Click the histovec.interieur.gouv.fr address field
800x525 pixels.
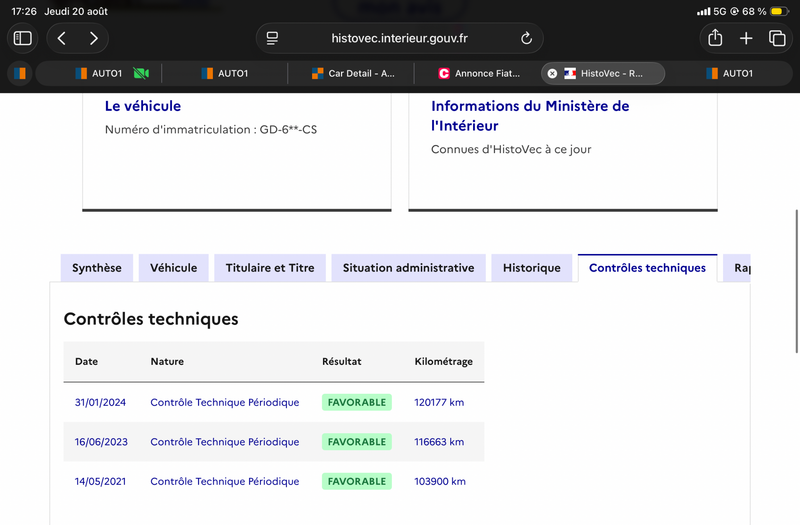click(399, 38)
